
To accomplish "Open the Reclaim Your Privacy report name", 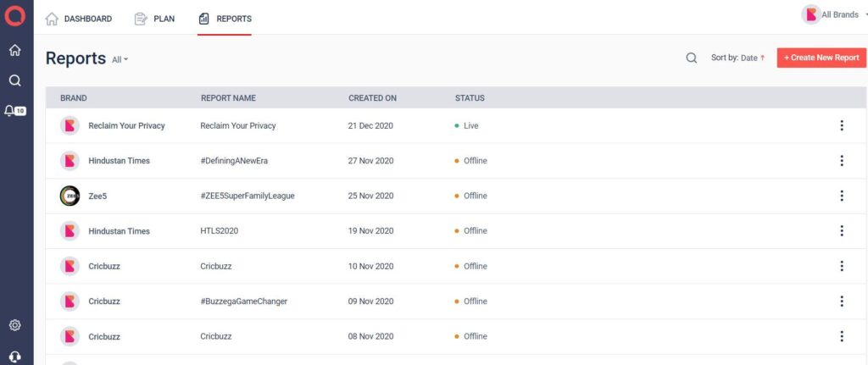I will [x=238, y=125].
